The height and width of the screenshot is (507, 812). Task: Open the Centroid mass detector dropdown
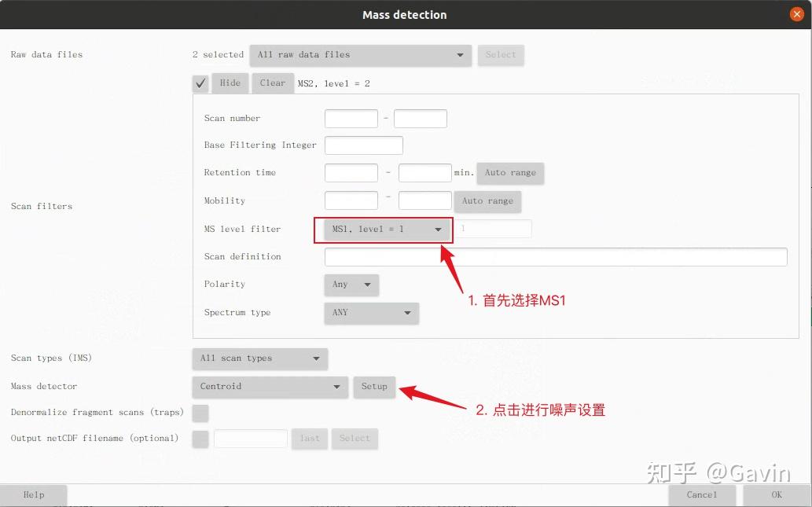(270, 387)
